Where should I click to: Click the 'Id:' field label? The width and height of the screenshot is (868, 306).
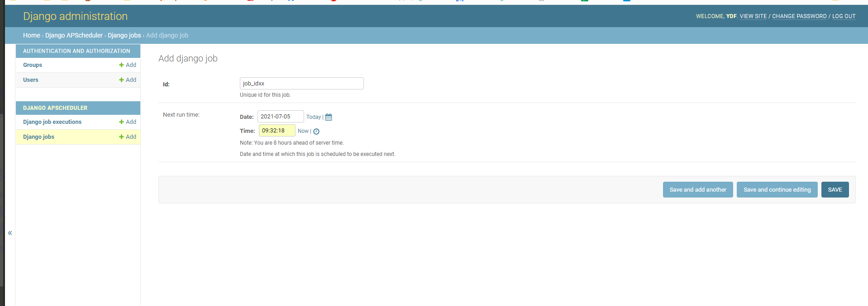(x=166, y=85)
